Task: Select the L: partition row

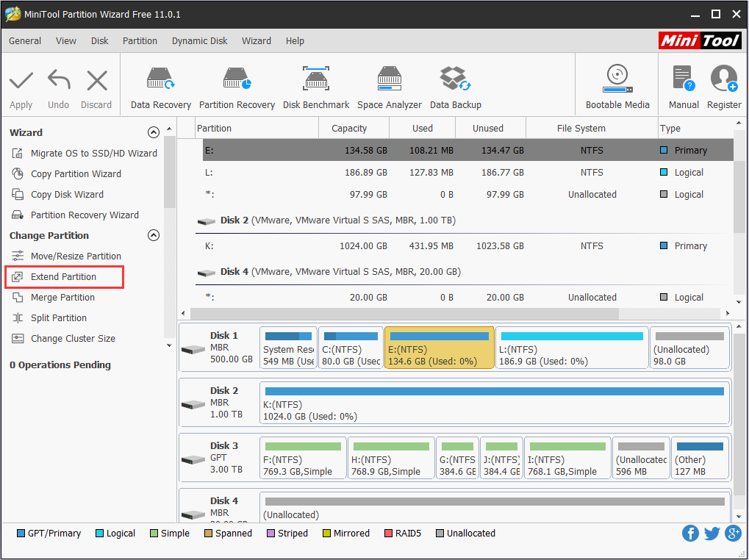Action: click(468, 173)
